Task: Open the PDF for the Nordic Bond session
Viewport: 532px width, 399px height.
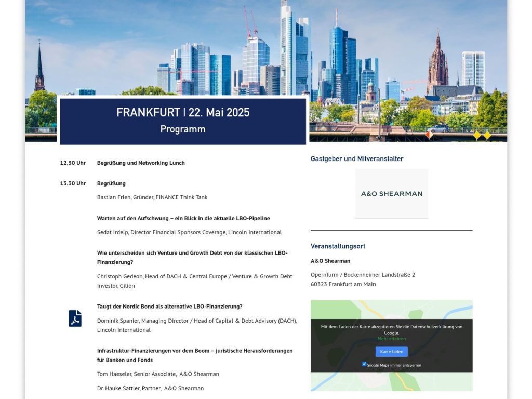Action: click(74, 319)
